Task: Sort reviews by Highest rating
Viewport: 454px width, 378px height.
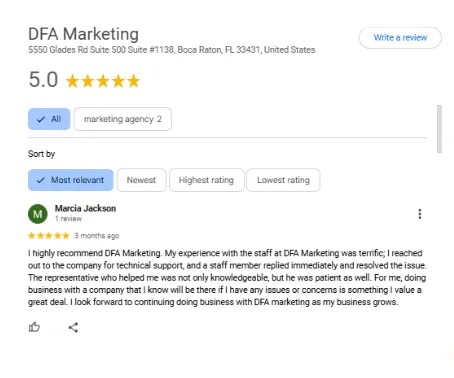Action: pyautogui.click(x=206, y=180)
